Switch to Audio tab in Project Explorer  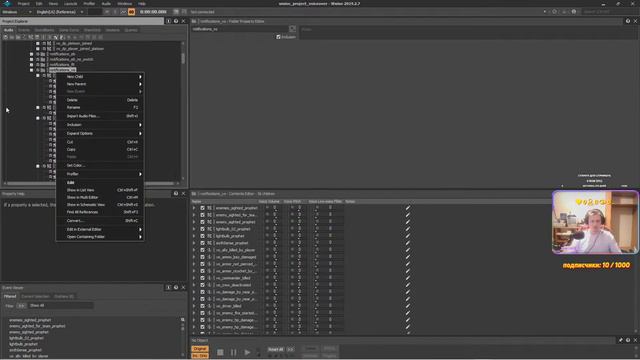(x=9, y=30)
